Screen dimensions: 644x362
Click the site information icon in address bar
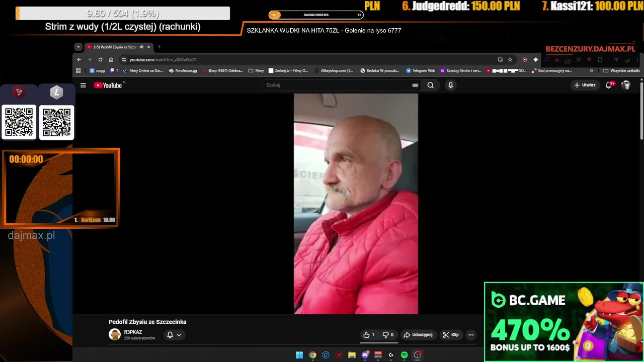tap(124, 59)
